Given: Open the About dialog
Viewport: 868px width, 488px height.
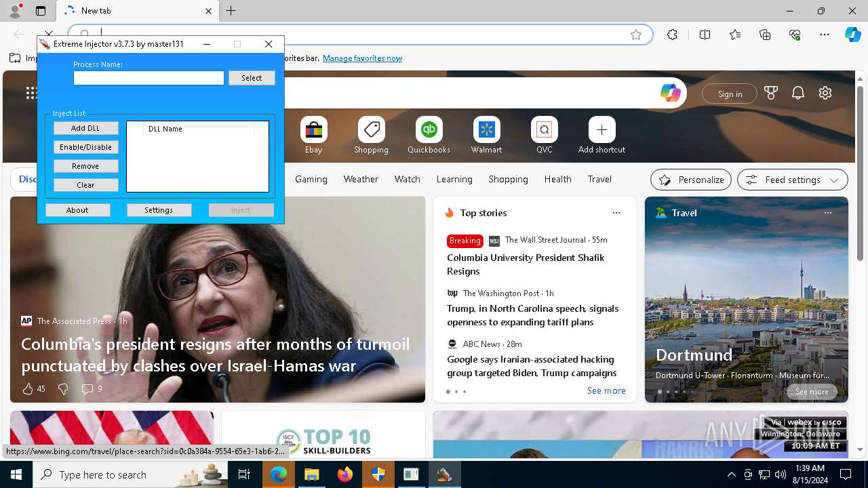Looking at the screenshot, I should (x=77, y=210).
